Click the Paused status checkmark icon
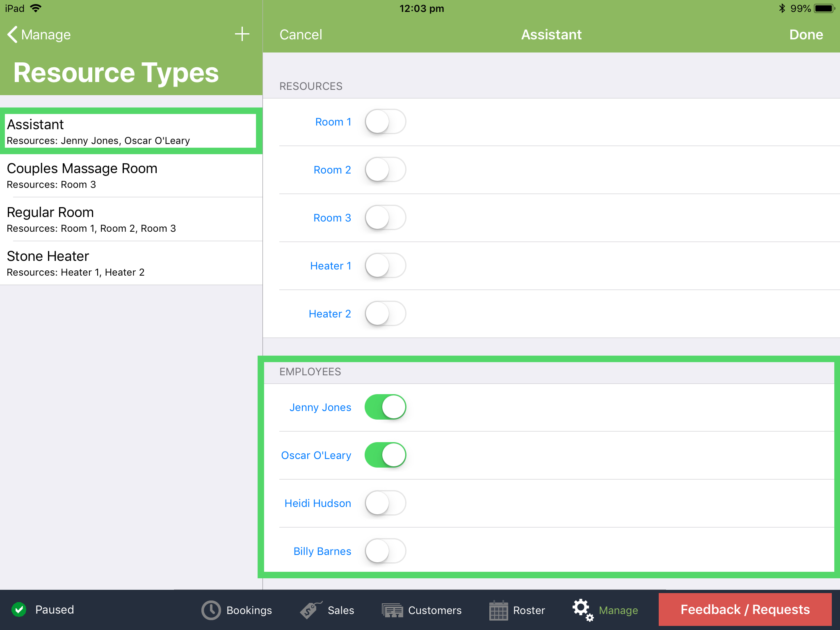The width and height of the screenshot is (840, 630). [x=19, y=609]
